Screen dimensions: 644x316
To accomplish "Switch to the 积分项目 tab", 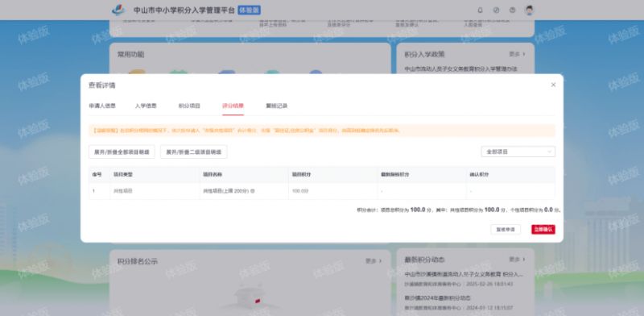I will coord(189,106).
